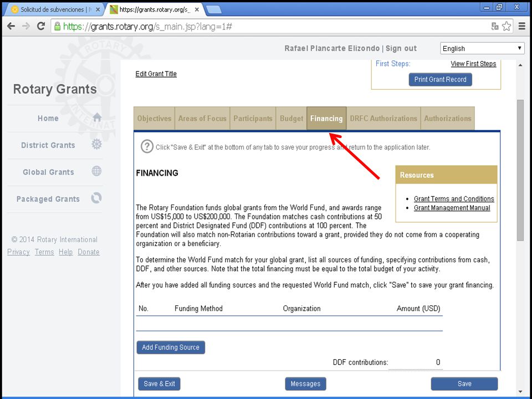The width and height of the screenshot is (532, 399).
Task: Open Packaged Grants in the sidebar
Action: pos(48,199)
